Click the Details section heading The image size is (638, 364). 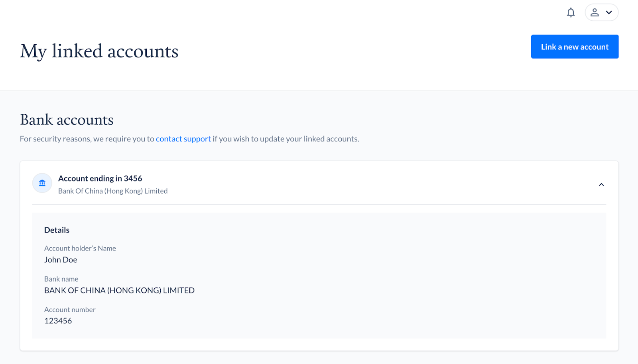[x=57, y=230]
